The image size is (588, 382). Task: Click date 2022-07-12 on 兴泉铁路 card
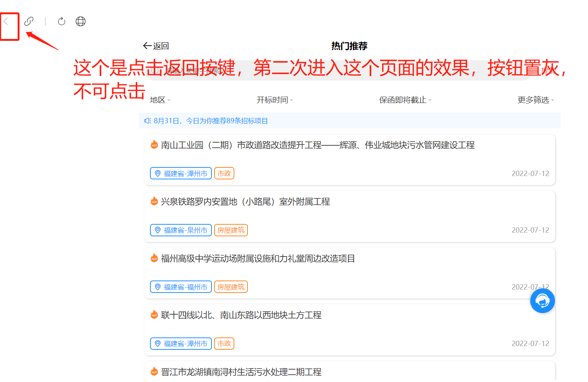pyautogui.click(x=530, y=230)
